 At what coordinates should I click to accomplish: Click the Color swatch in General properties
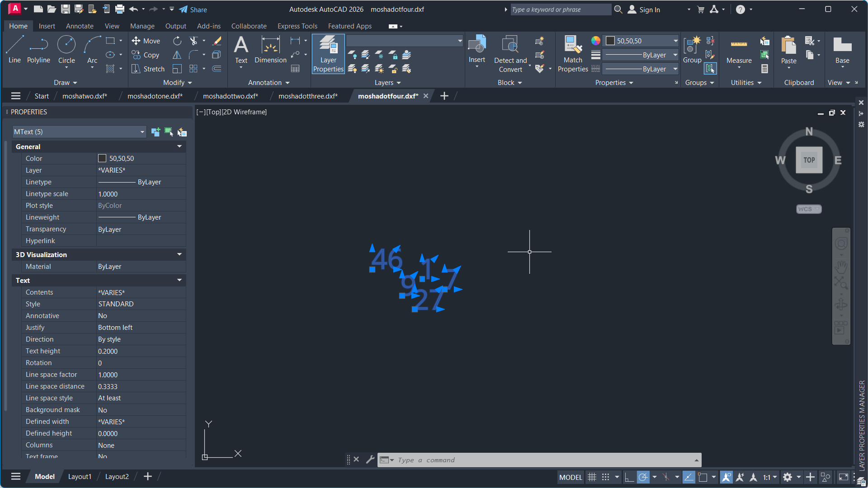click(x=102, y=159)
